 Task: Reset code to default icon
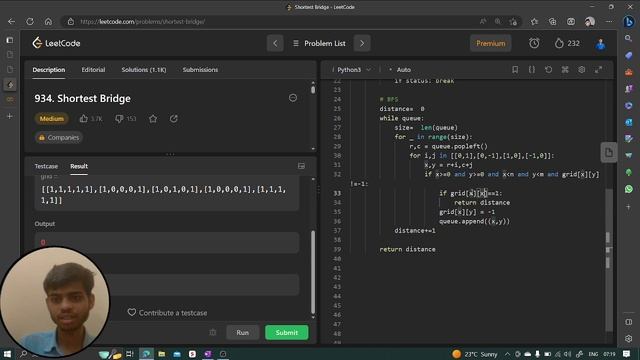[x=549, y=70]
